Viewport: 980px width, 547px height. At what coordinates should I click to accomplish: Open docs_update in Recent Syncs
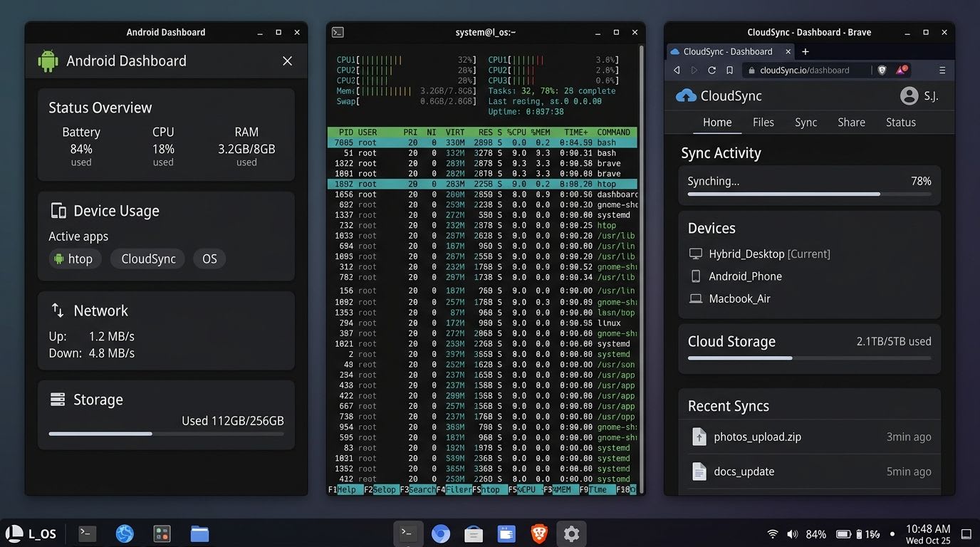(809, 472)
